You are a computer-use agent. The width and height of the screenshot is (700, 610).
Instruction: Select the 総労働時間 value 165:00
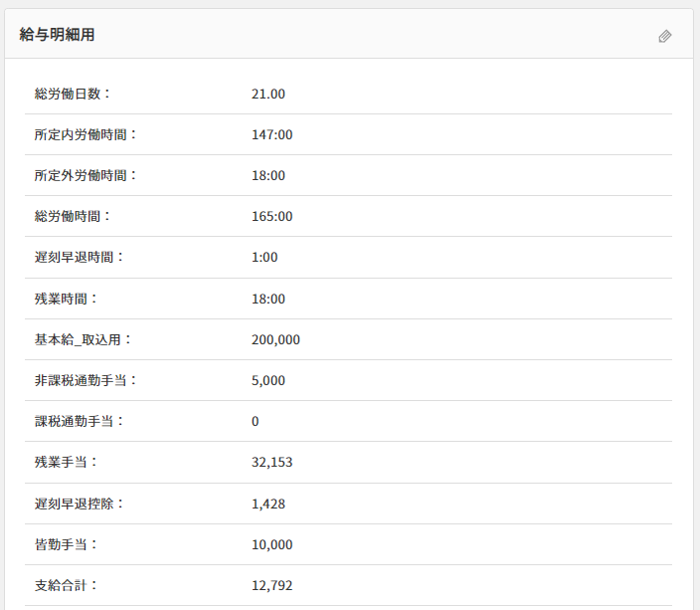pos(271,216)
